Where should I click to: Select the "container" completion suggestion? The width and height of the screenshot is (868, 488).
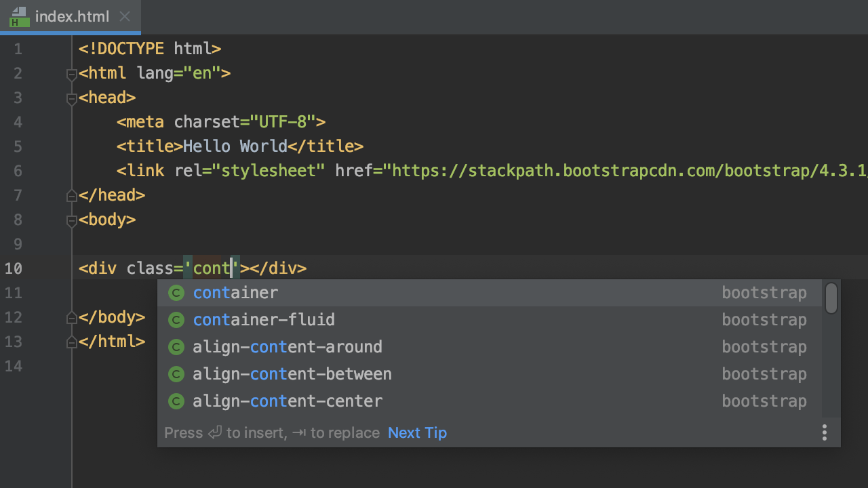tap(235, 293)
